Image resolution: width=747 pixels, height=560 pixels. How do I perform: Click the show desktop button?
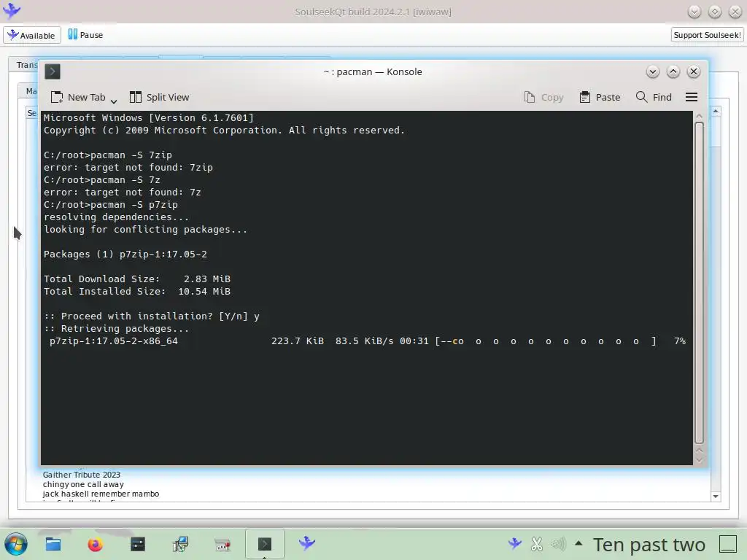tap(728, 544)
